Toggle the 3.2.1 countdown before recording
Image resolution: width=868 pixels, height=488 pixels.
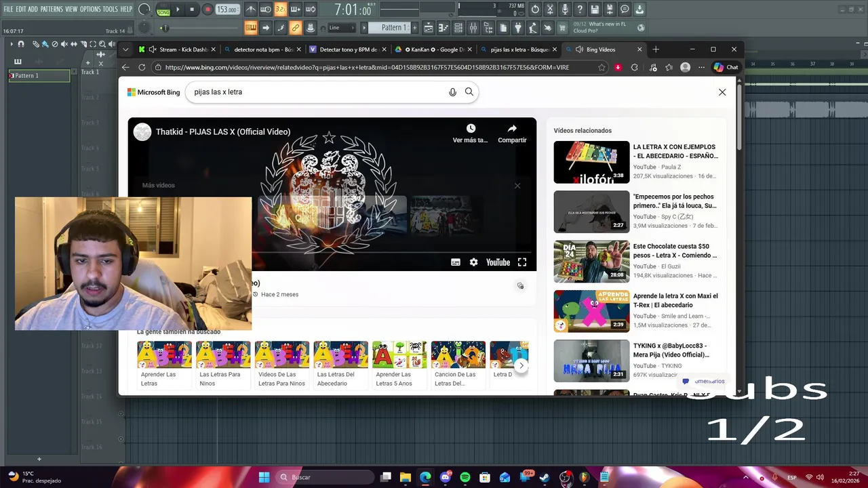(281, 9)
